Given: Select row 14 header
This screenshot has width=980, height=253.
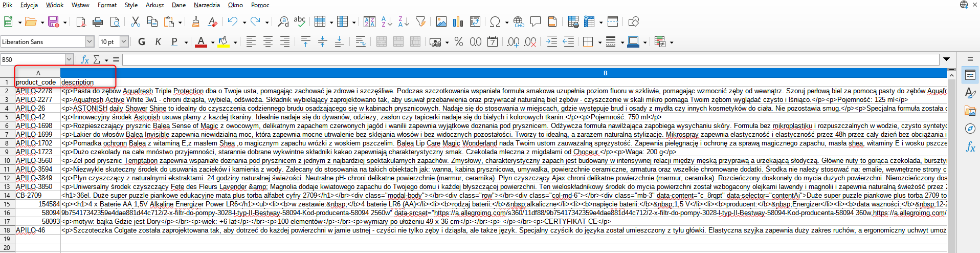Looking at the screenshot, I should point(7,195).
